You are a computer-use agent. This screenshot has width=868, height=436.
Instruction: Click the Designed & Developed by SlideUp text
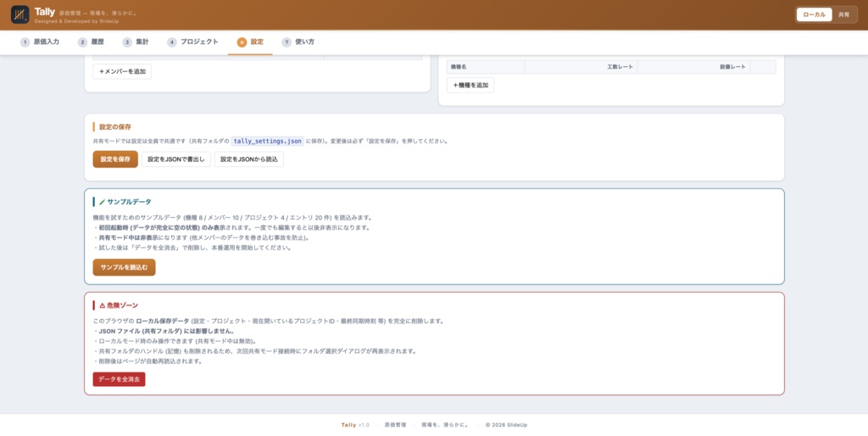(76, 21)
